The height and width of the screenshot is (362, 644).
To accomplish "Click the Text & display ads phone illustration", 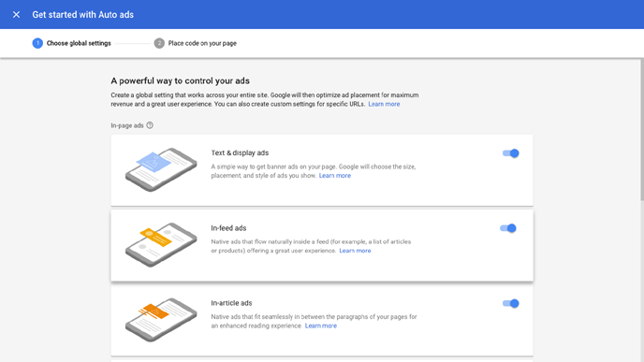I will tap(161, 169).
